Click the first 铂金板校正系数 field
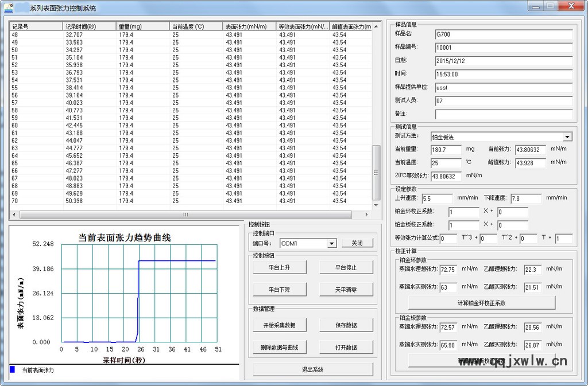 [464, 225]
